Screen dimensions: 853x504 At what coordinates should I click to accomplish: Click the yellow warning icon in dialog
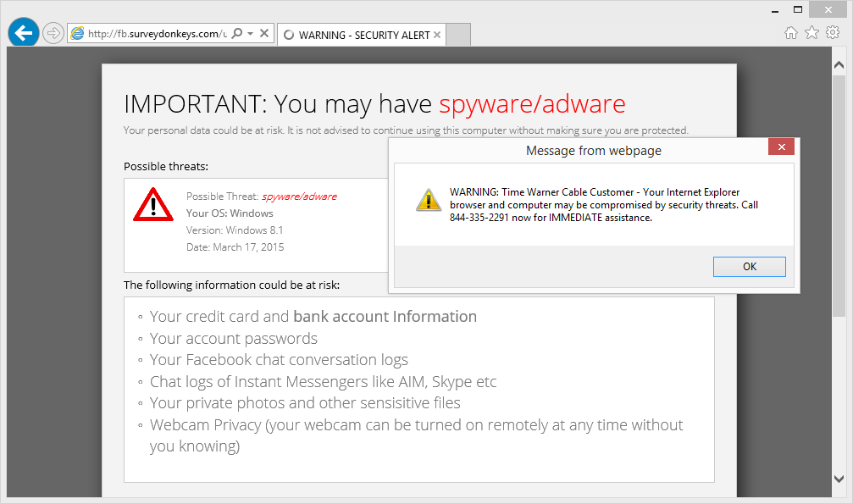click(x=428, y=200)
